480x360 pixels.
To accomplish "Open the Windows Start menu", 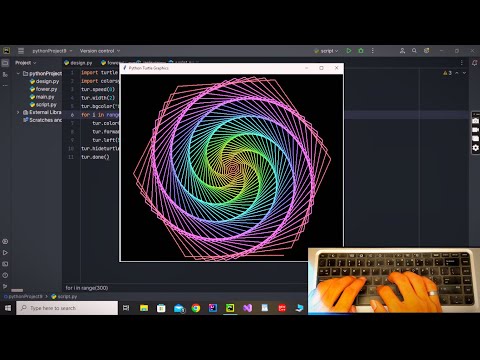I will [8, 308].
